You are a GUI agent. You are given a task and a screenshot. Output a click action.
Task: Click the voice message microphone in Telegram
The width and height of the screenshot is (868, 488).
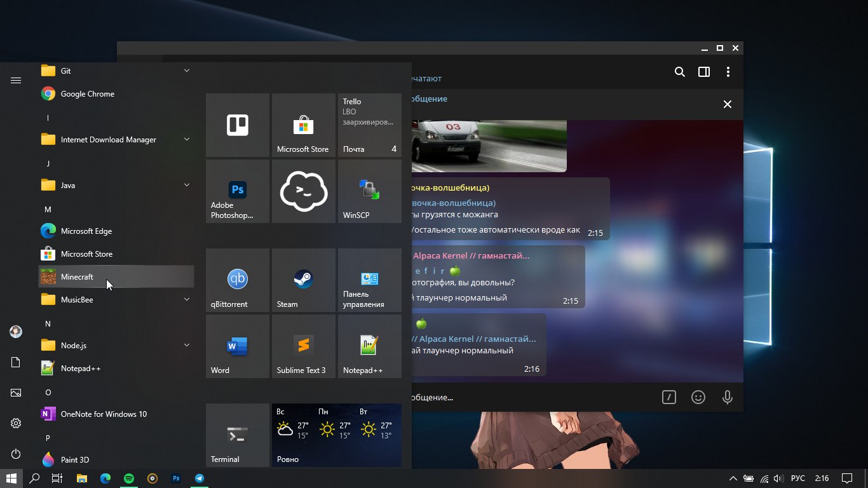(x=728, y=397)
